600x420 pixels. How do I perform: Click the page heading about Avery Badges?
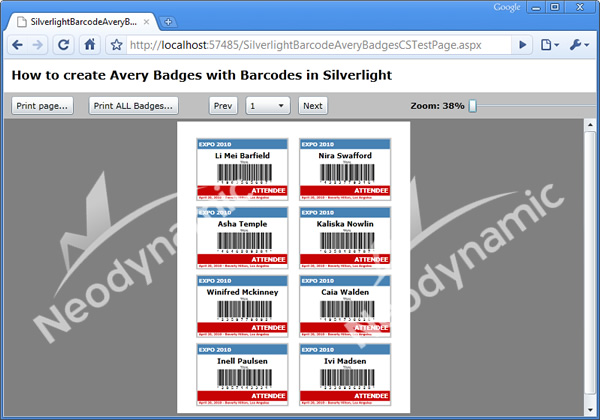click(x=202, y=75)
